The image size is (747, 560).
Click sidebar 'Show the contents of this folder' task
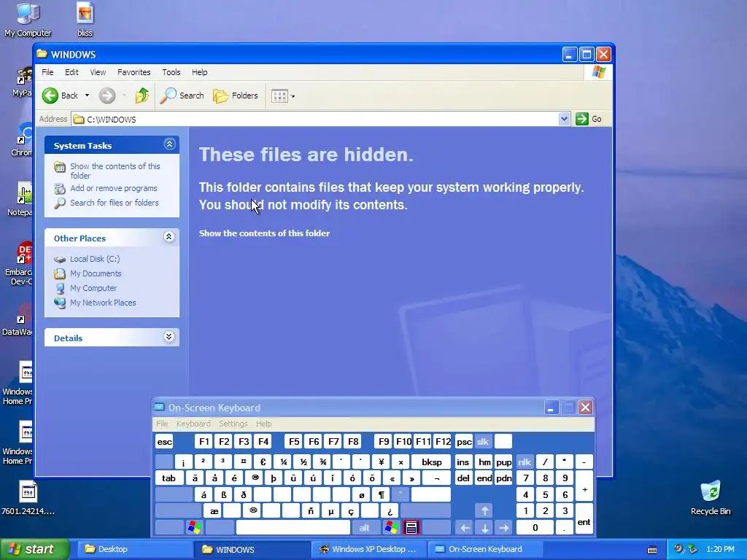pos(115,171)
